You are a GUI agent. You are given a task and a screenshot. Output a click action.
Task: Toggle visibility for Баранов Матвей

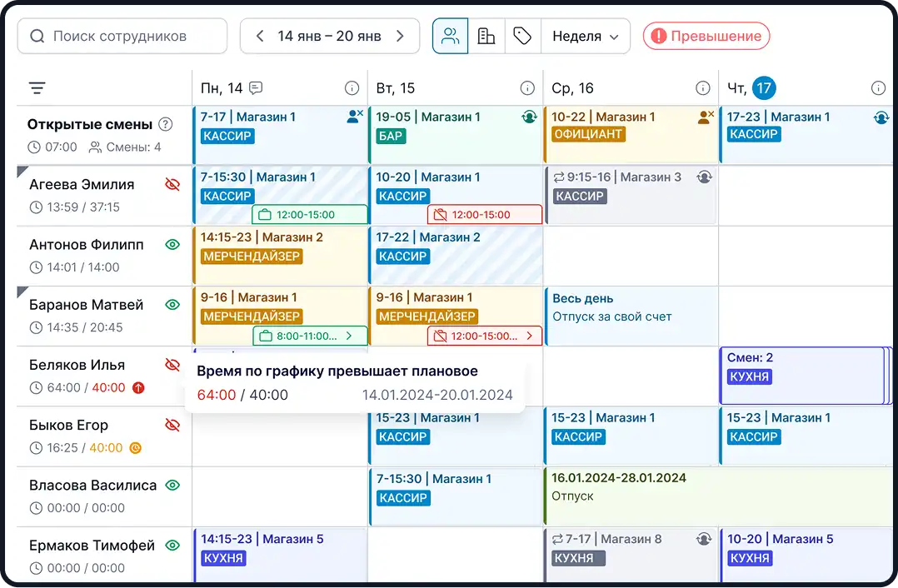coord(172,305)
